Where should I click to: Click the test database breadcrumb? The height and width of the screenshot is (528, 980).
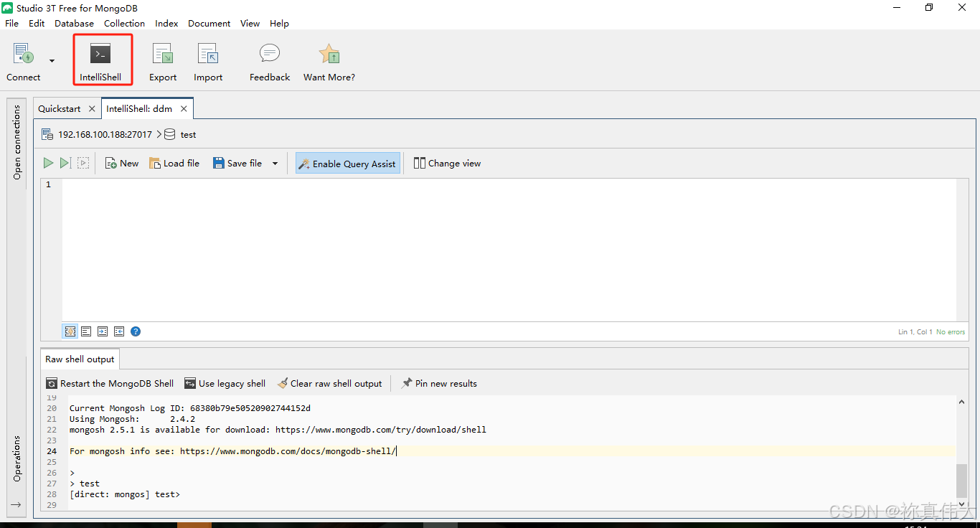point(188,134)
